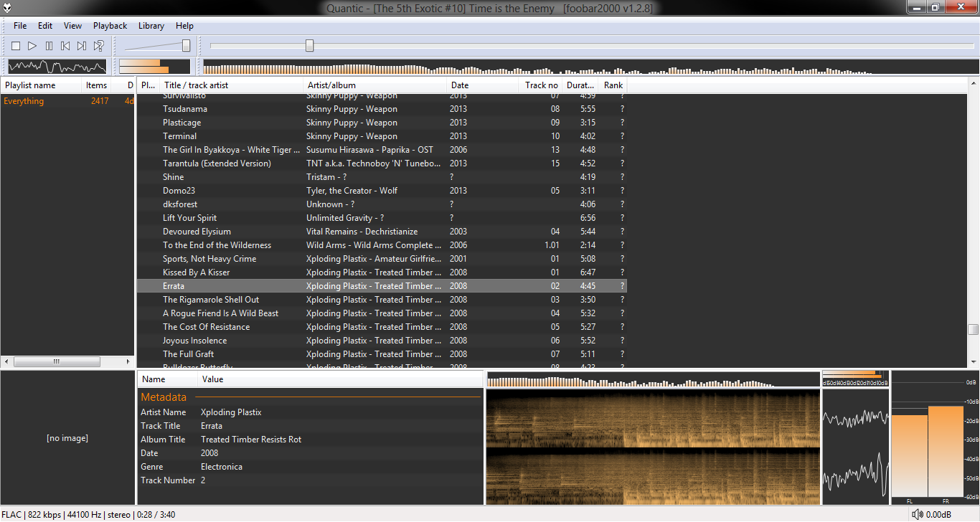Click the Play button in toolbar
Screen dimensions: 980x522
(32, 46)
